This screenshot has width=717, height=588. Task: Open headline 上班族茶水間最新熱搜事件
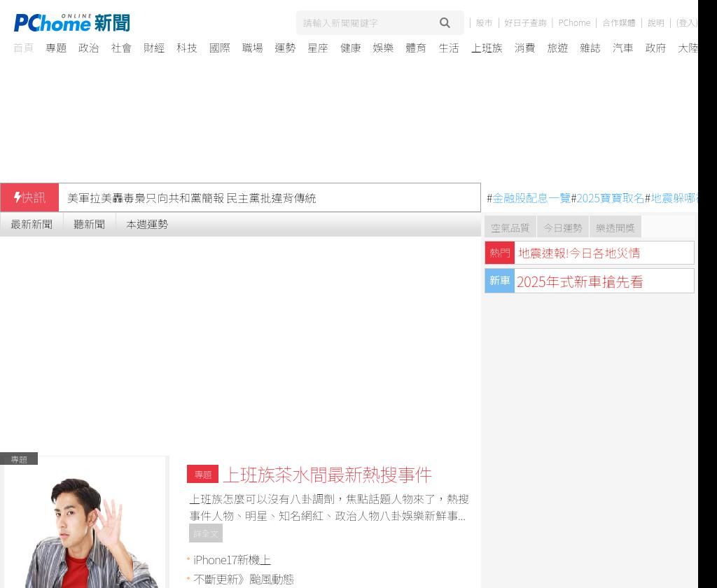[327, 475]
